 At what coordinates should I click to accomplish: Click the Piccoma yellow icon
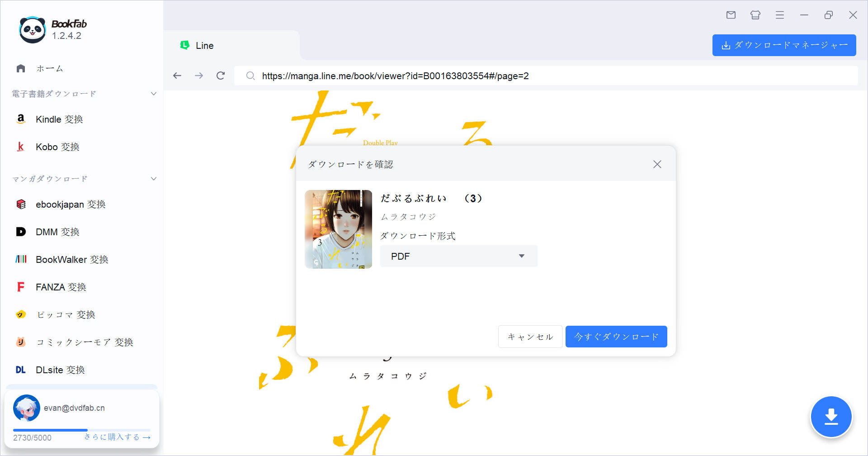21,314
